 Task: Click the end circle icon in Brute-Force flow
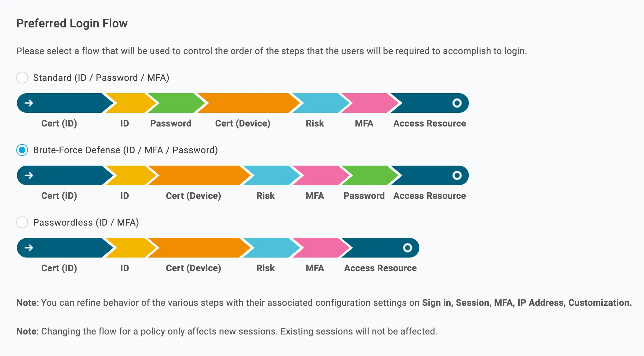(457, 175)
